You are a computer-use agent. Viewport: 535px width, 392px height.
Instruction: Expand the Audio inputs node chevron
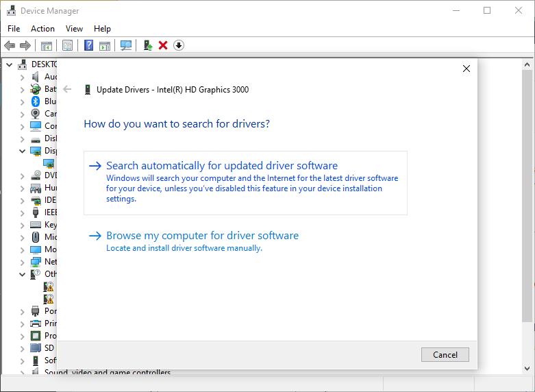[23, 77]
